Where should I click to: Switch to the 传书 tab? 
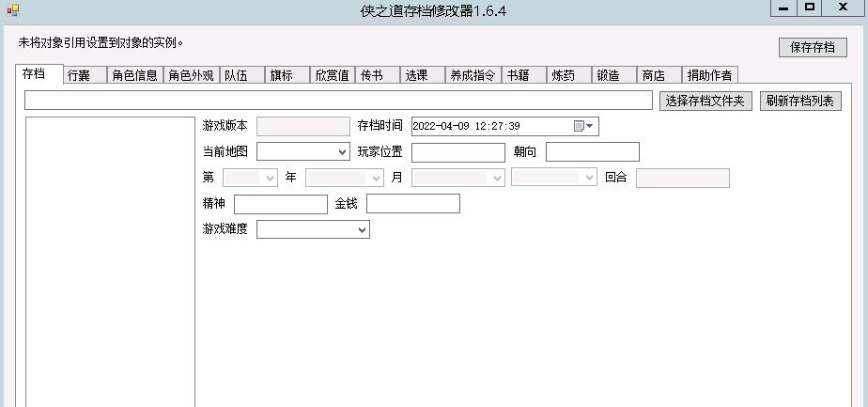[377, 76]
